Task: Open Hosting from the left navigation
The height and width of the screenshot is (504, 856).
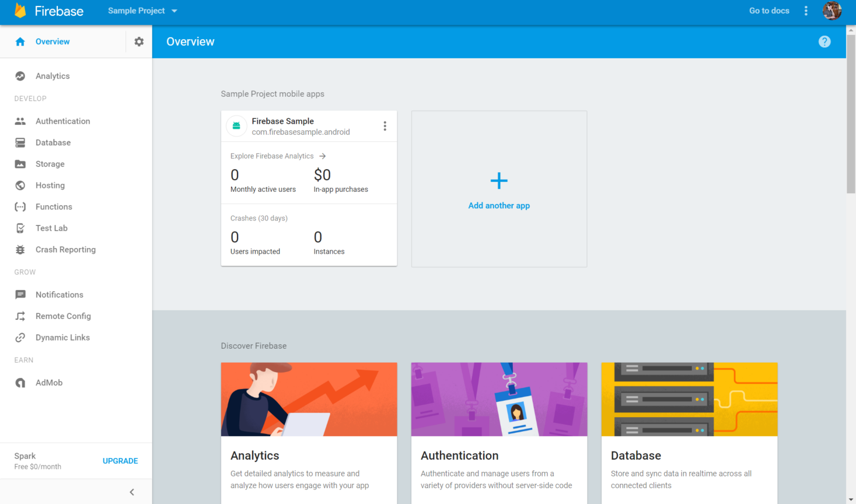Action: [x=21, y=185]
